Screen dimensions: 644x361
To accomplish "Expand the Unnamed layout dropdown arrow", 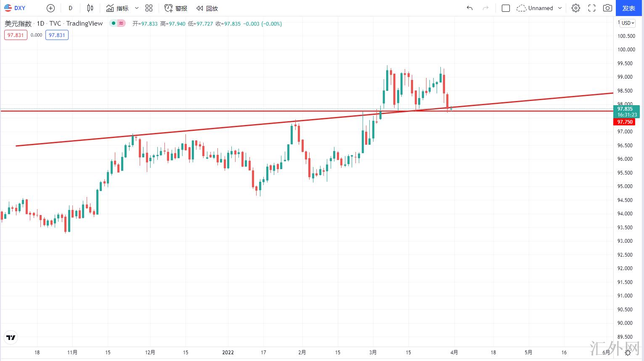I will (x=560, y=8).
